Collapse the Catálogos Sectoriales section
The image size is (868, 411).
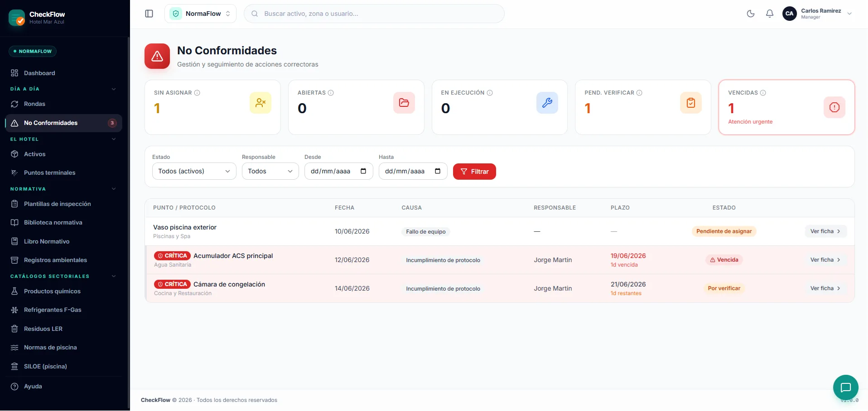click(x=114, y=276)
